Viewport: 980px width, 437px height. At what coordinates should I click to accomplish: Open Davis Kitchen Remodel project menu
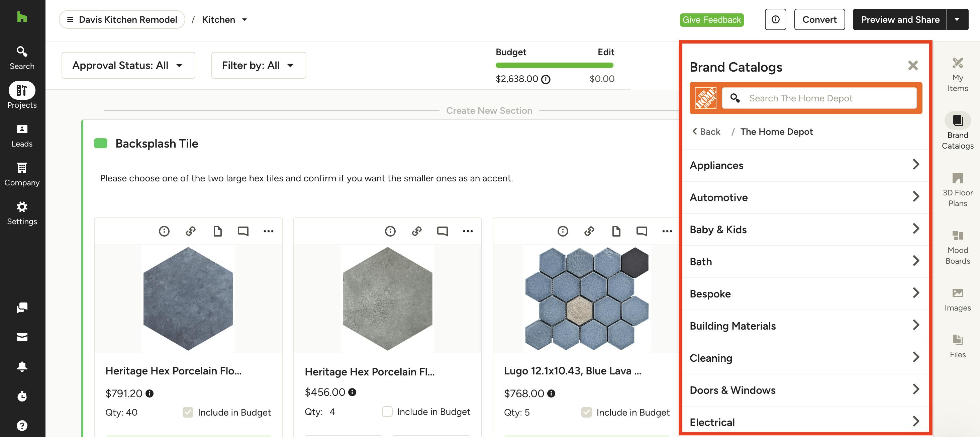(x=122, y=19)
